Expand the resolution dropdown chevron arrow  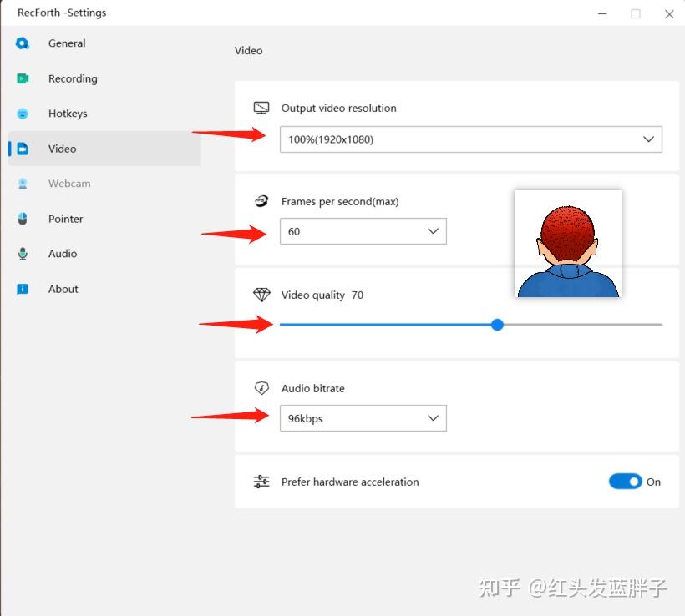click(648, 139)
